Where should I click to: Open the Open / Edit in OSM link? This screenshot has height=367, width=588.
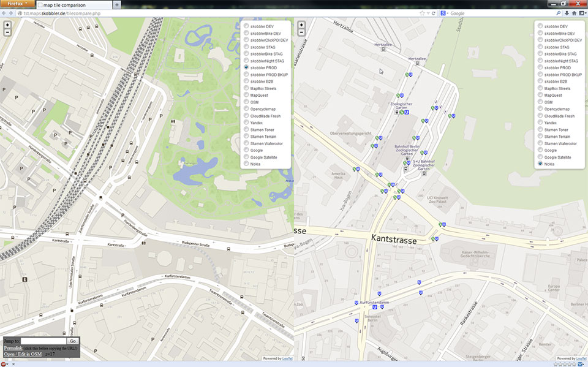[23, 354]
